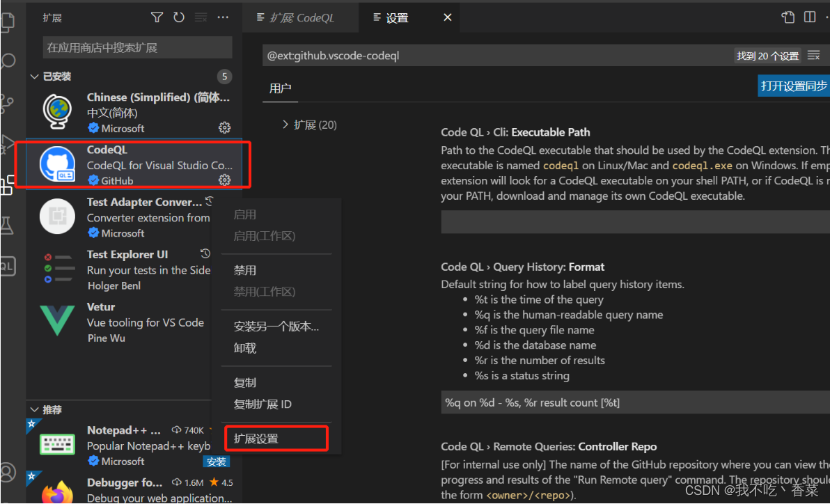Select the Chinese (Simplified) extension entry
The height and width of the screenshot is (504, 830).
pos(134,112)
